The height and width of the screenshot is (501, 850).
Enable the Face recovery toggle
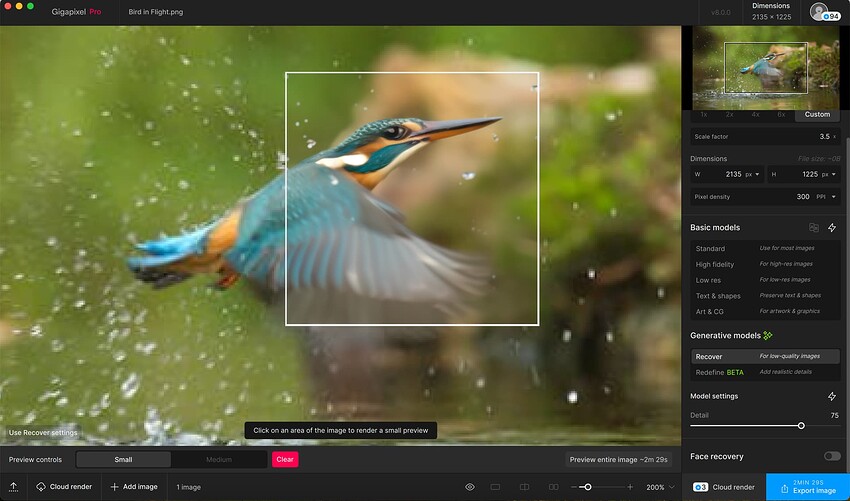[831, 456]
